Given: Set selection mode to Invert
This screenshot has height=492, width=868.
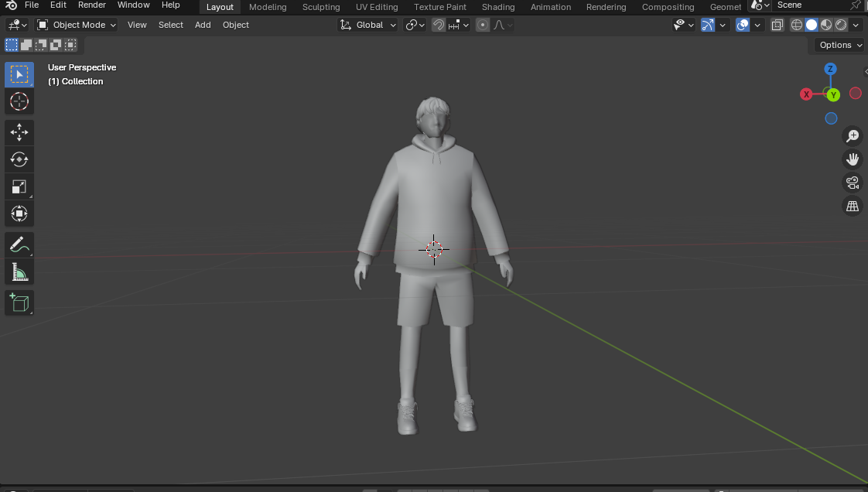Looking at the screenshot, I should click(x=56, y=45).
